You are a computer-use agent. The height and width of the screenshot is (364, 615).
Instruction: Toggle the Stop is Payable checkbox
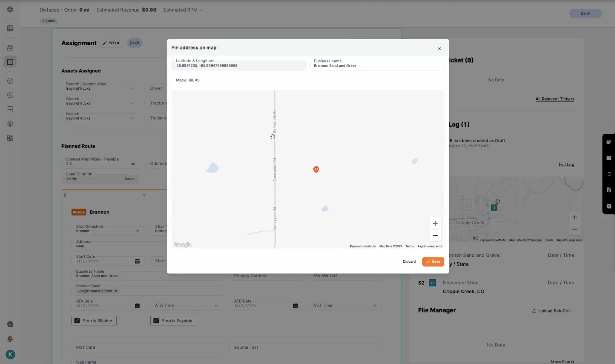click(156, 321)
